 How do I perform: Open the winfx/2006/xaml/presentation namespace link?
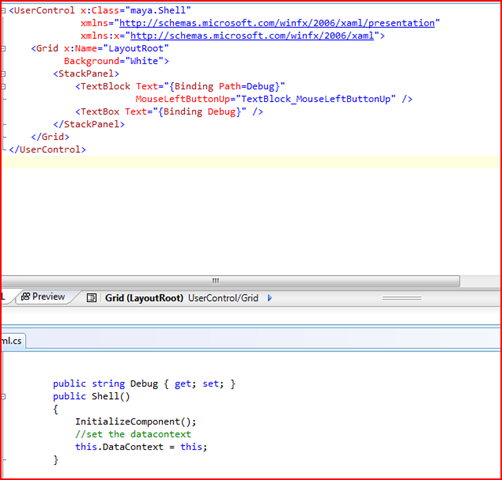[x=277, y=23]
